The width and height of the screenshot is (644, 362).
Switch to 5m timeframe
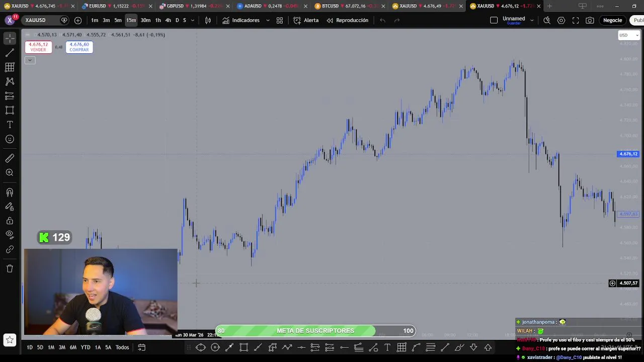click(118, 20)
